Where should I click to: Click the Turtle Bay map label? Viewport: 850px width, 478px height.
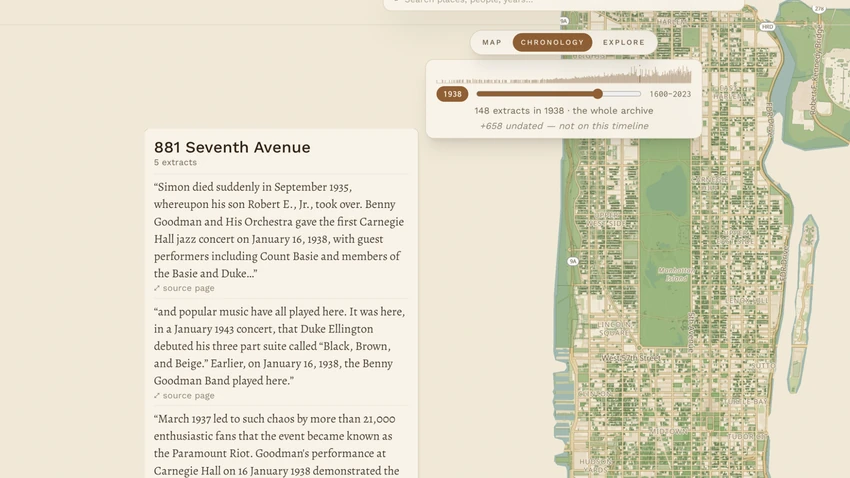click(747, 402)
